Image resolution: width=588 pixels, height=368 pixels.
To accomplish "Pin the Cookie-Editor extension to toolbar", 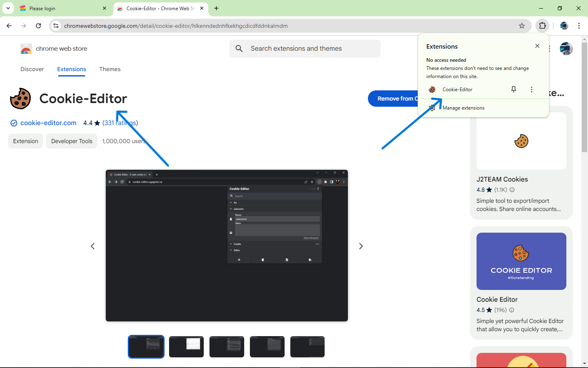I will (x=514, y=90).
